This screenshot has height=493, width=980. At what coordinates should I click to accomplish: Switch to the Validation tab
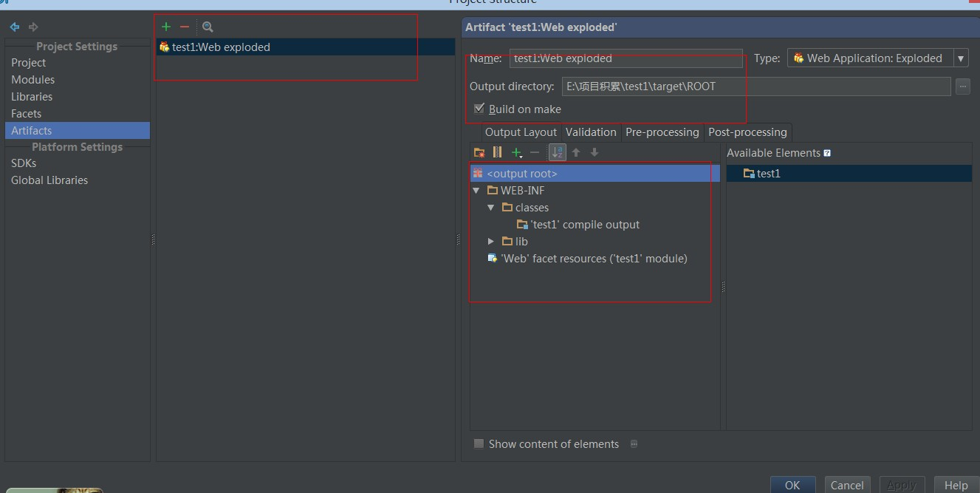point(591,132)
